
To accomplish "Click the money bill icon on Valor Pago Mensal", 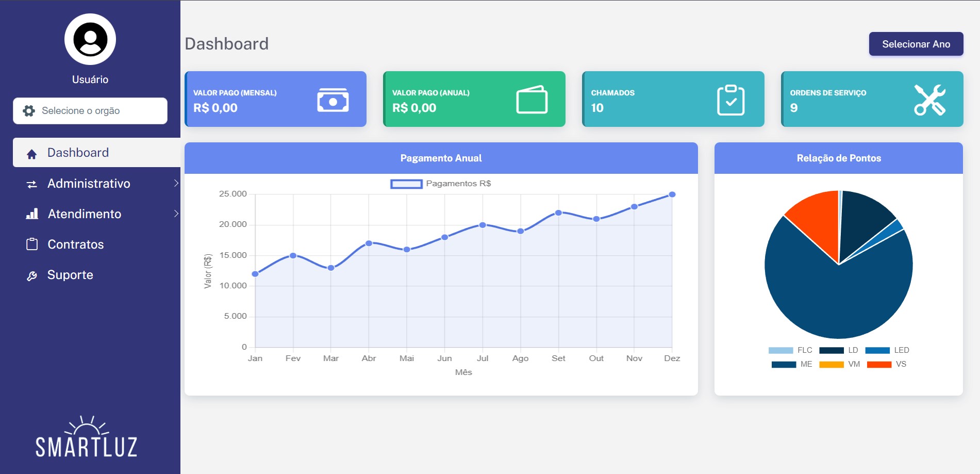I will click(x=333, y=100).
